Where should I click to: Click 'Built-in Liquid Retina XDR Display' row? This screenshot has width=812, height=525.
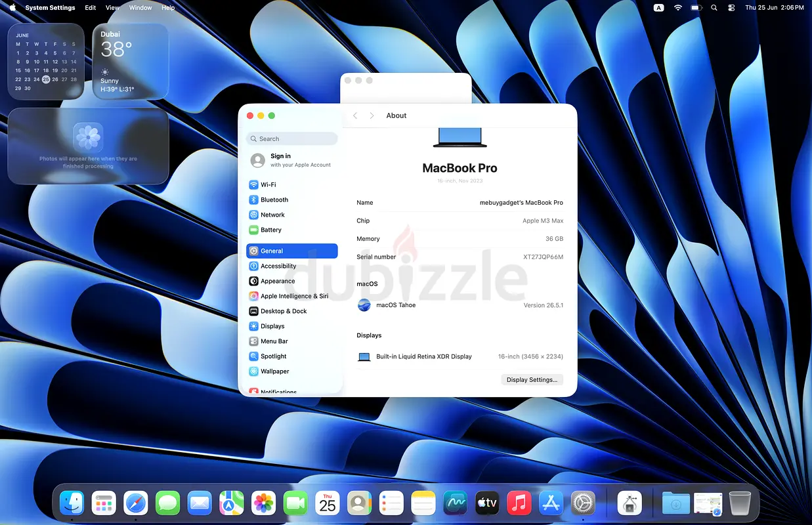point(460,356)
